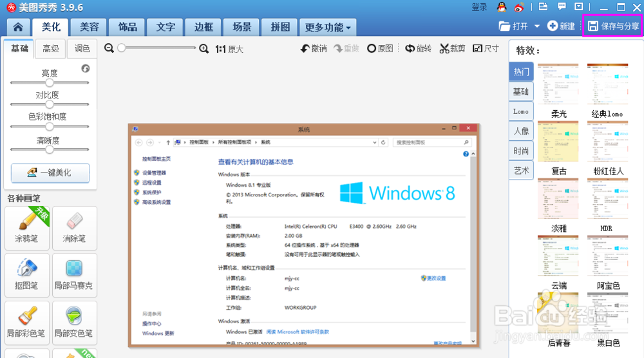
Task: Switch to the 美容 tab
Action: coord(89,27)
